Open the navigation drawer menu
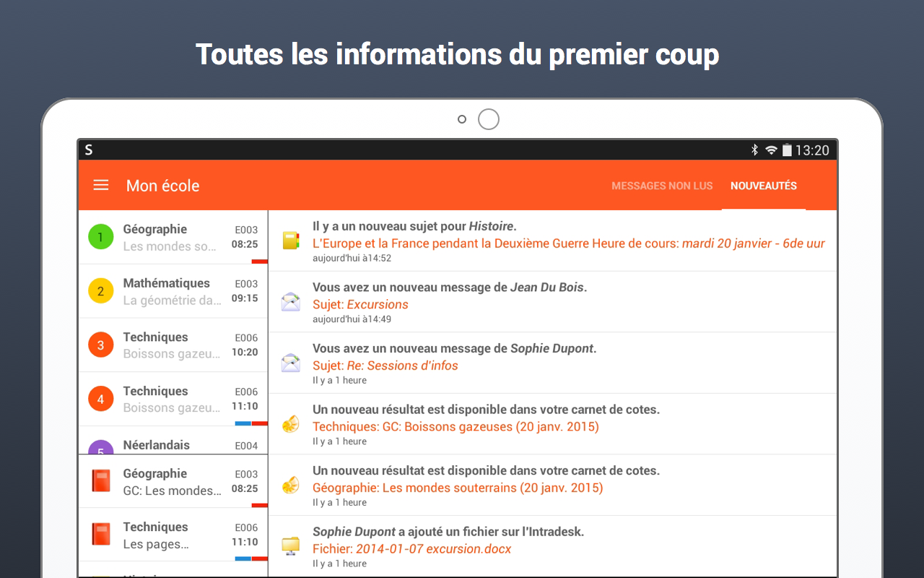The width and height of the screenshot is (924, 578). [100, 185]
